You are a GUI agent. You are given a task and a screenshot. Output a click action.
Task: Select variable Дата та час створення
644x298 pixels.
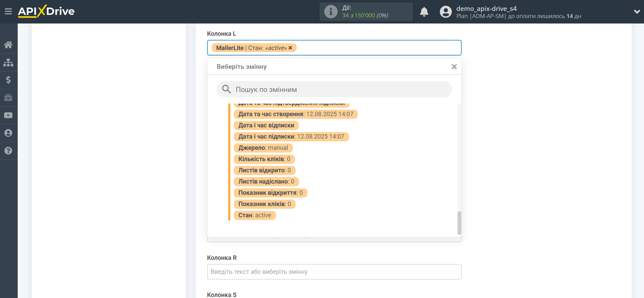point(296,114)
